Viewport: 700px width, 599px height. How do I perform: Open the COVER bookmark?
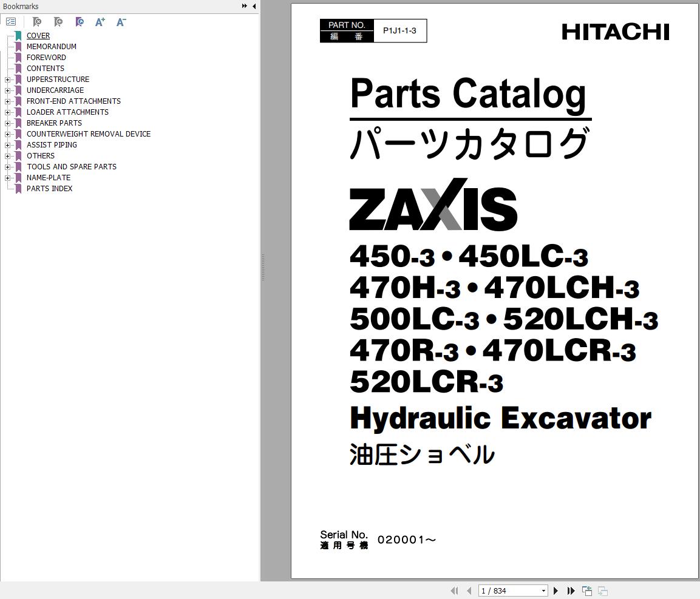point(38,36)
